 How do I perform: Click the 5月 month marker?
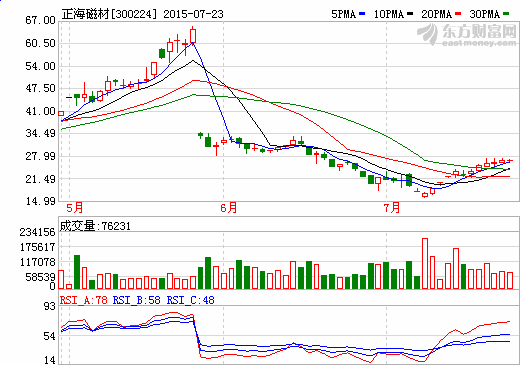coord(74,208)
